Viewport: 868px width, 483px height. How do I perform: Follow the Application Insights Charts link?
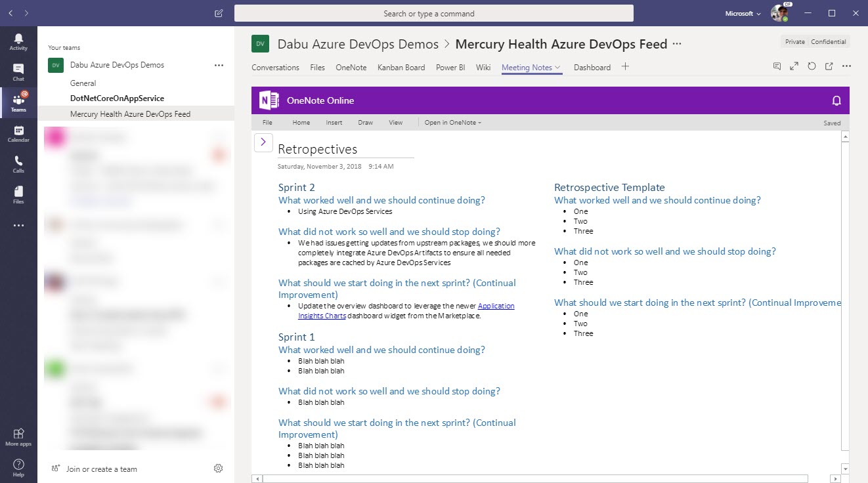(x=496, y=306)
